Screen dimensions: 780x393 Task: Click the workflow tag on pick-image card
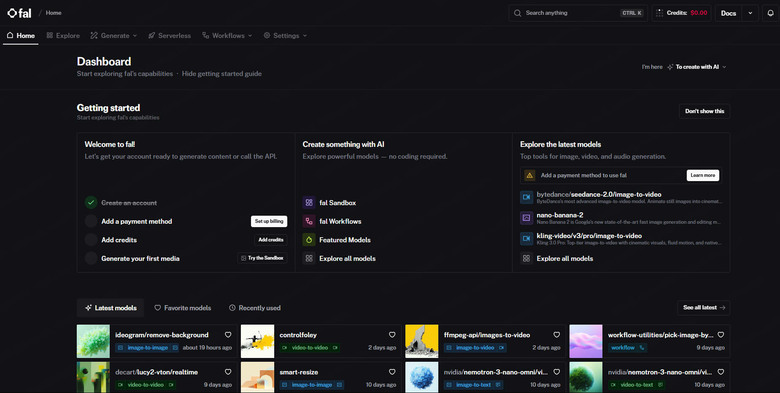click(627, 348)
